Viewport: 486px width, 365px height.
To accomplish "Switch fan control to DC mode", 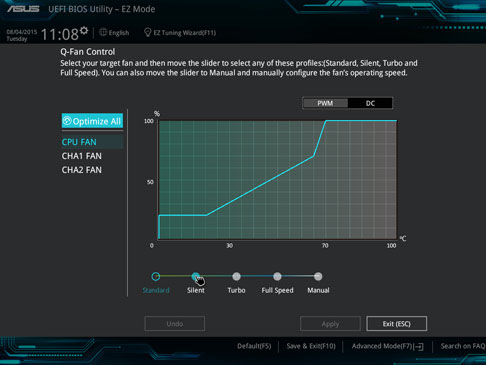I will point(370,103).
